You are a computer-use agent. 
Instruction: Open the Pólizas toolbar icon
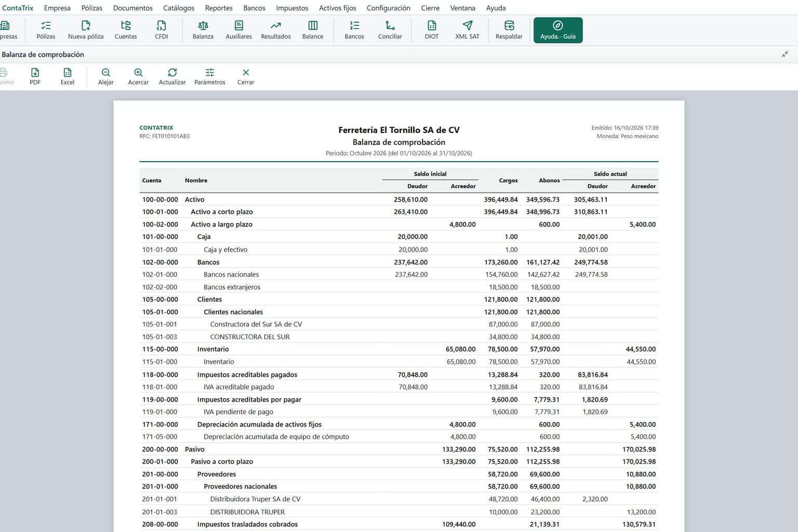tap(46, 30)
